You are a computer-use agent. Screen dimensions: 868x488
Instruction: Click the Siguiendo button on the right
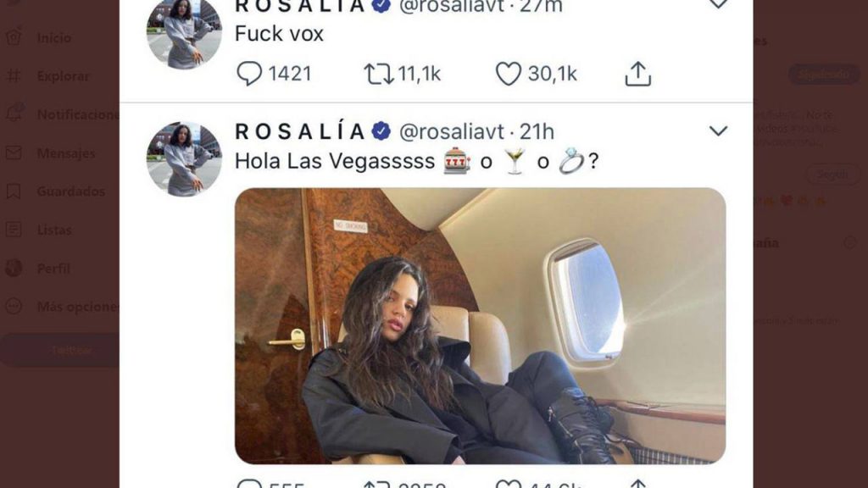[824, 75]
